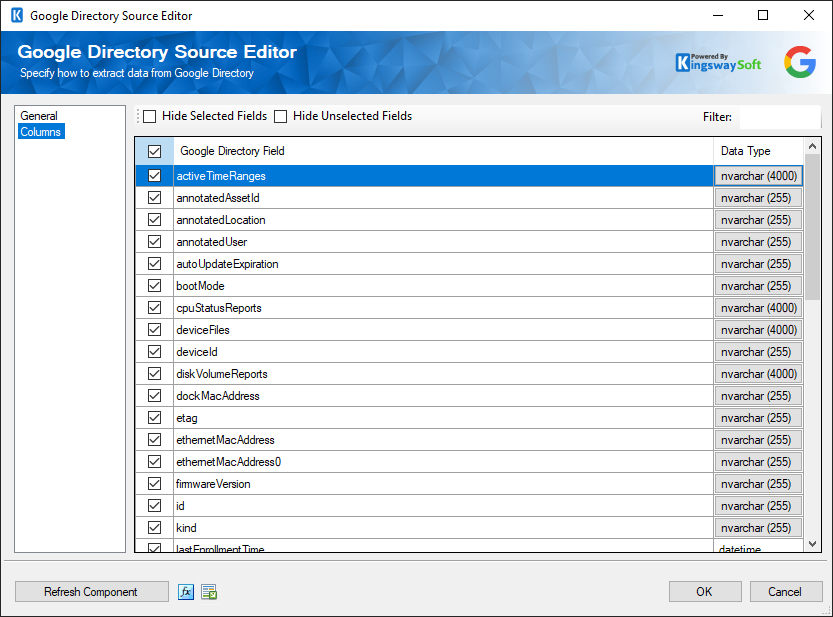Open data type for cpuStatusReports
833x617 pixels.
tap(758, 308)
